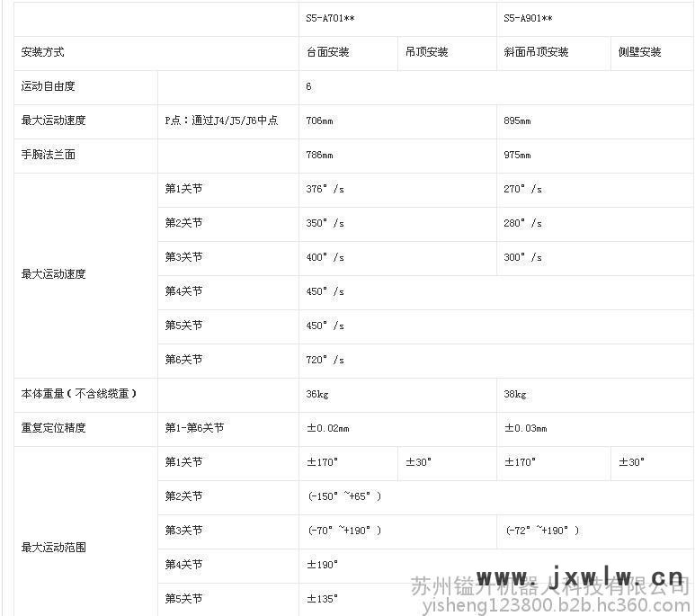Click the 36kg weight value
The image size is (695, 616).
[x=316, y=394]
